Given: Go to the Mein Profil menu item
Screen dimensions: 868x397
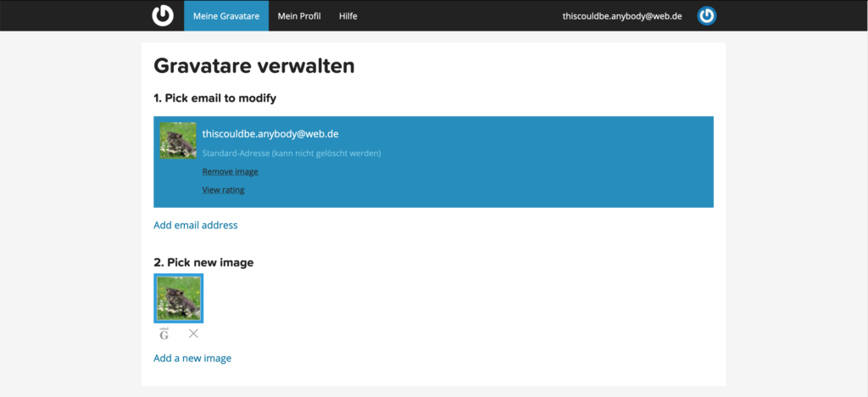Looking at the screenshot, I should (x=299, y=16).
